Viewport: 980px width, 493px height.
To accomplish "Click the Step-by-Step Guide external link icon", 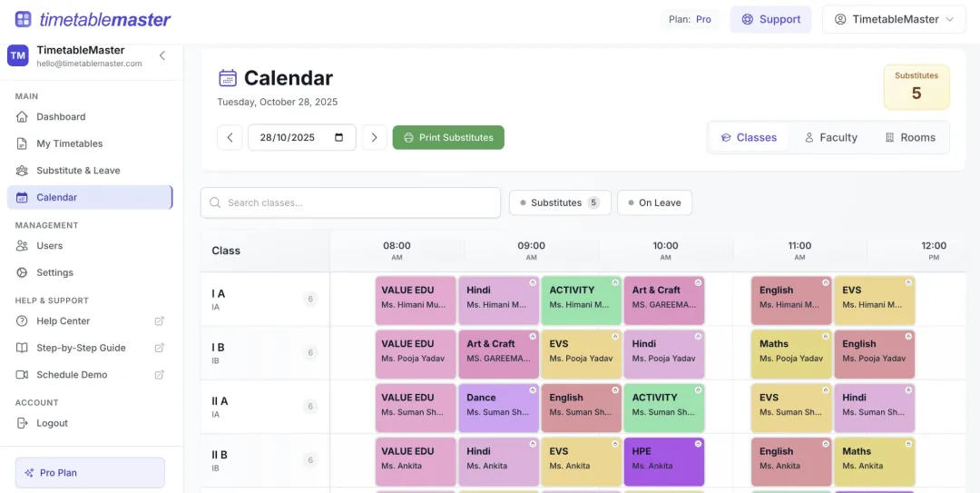I will click(160, 348).
